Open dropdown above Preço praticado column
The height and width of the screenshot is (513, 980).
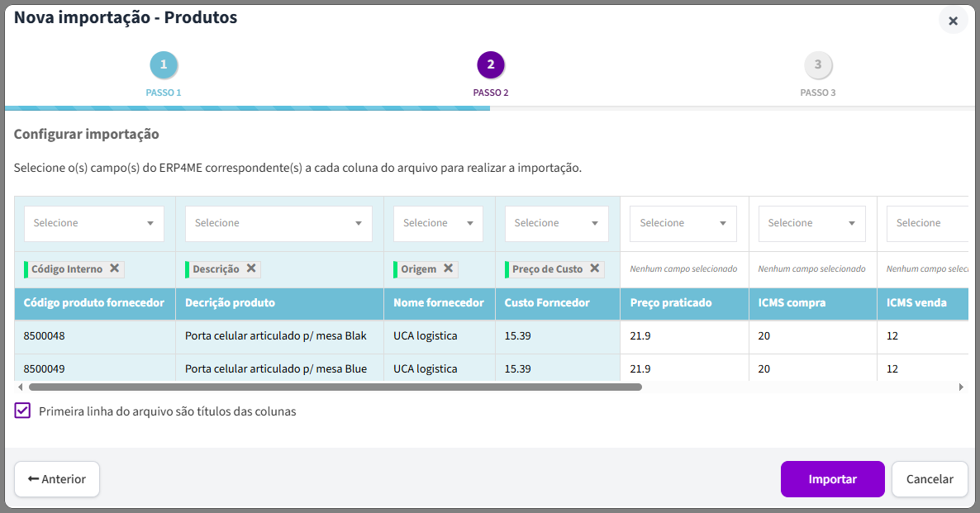[683, 223]
